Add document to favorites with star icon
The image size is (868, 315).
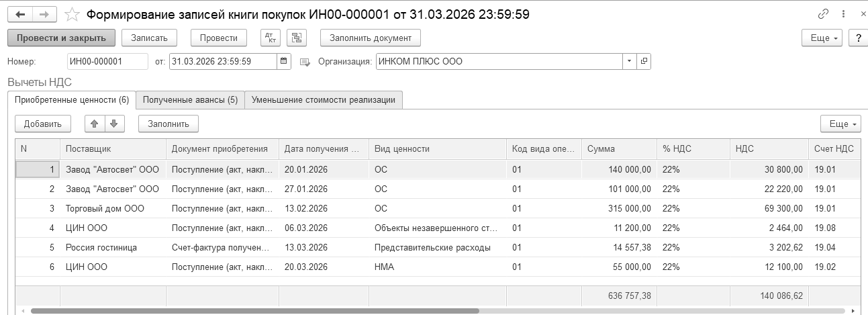(x=72, y=14)
